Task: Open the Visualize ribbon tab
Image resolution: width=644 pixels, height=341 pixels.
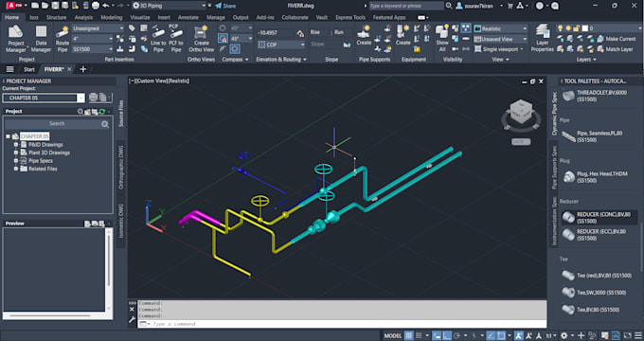Action: coord(139,18)
